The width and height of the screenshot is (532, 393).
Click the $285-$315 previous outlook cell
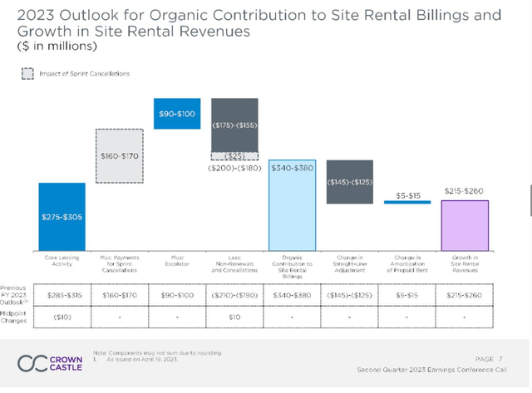pyautogui.click(x=62, y=293)
